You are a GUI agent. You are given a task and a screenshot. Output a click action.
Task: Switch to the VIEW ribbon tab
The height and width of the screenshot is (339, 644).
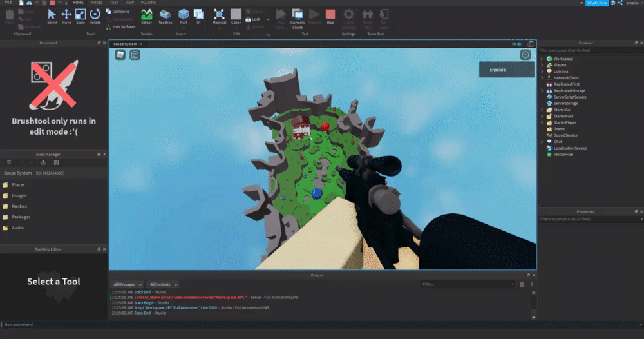(x=130, y=3)
